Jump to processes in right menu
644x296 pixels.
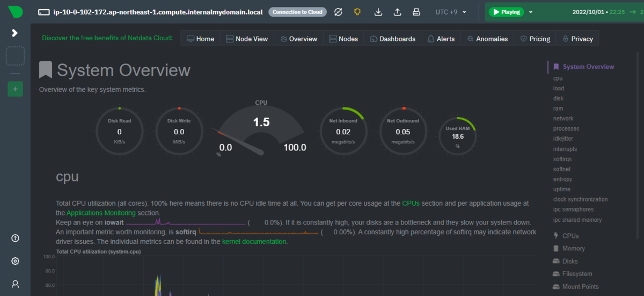point(566,129)
